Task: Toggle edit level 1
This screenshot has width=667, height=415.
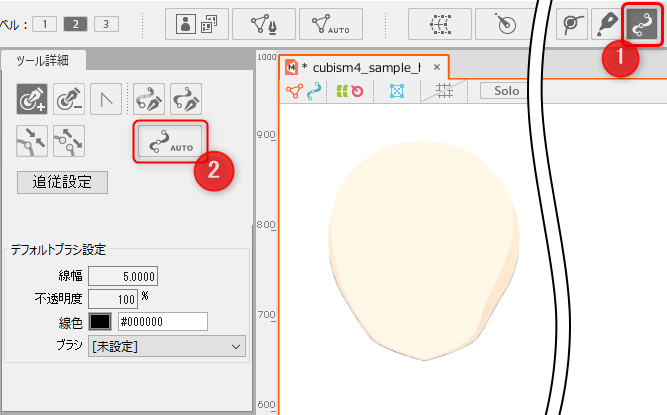Action: tap(45, 24)
